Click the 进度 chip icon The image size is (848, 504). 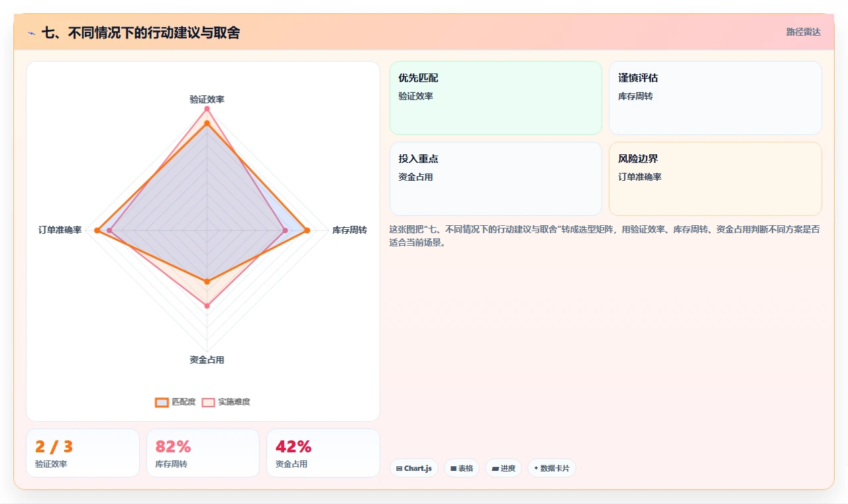495,468
